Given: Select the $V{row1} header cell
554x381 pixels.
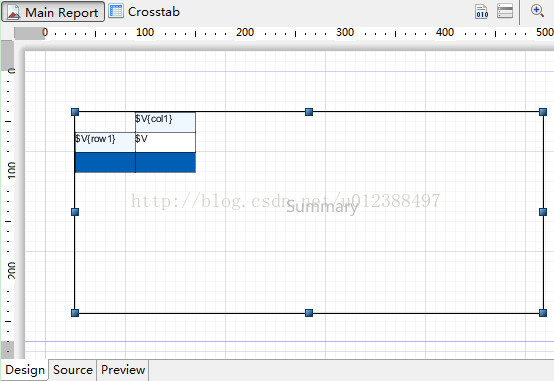Looking at the screenshot, I should [x=105, y=142].
